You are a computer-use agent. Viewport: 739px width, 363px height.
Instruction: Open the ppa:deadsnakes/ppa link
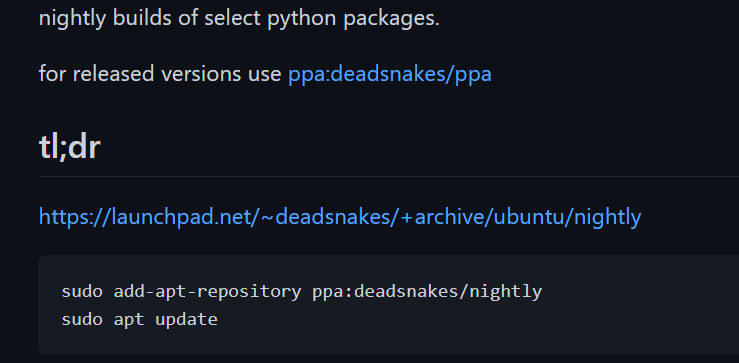390,74
